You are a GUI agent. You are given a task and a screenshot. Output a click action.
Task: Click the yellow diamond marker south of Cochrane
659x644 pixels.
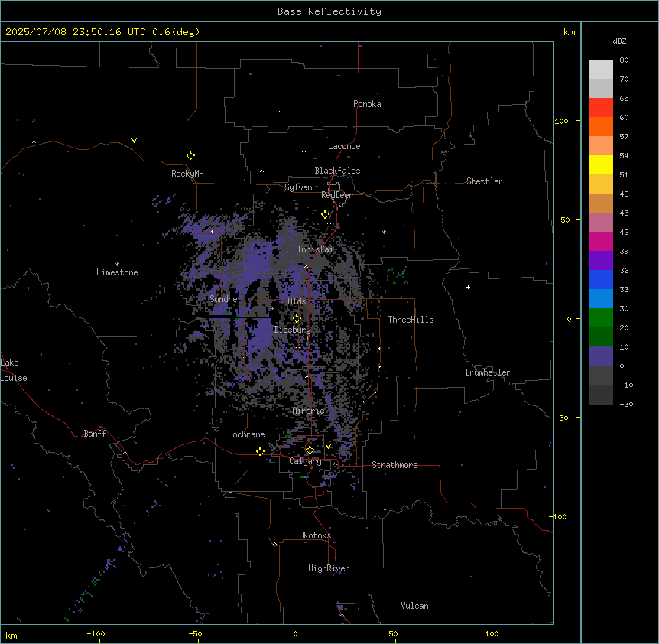pos(260,451)
